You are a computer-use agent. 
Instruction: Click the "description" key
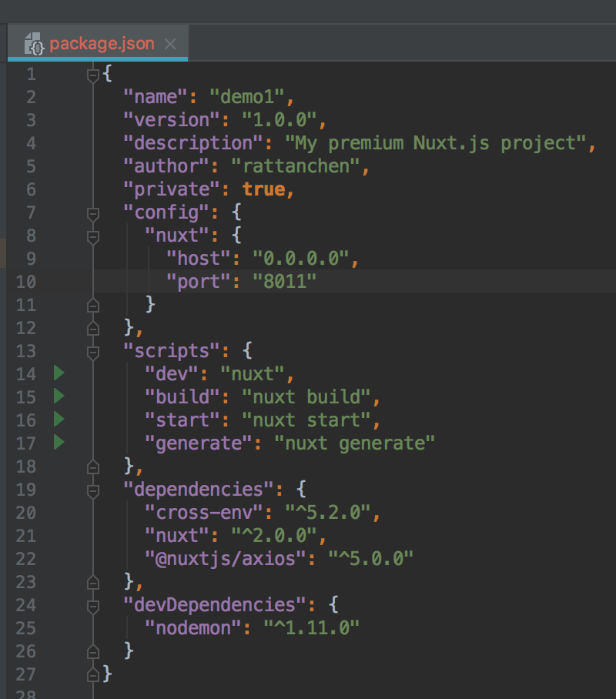[193, 143]
